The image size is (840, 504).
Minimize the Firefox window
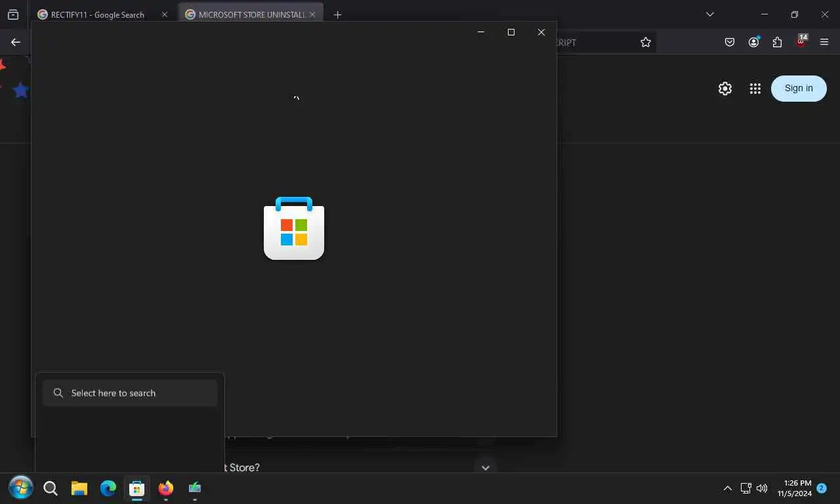pos(765,14)
